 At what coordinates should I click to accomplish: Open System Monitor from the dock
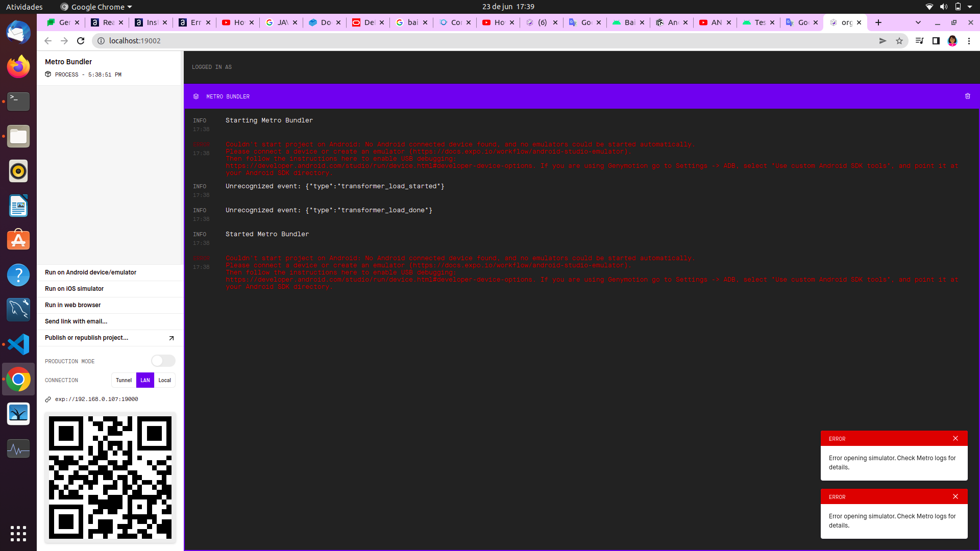[18, 448]
